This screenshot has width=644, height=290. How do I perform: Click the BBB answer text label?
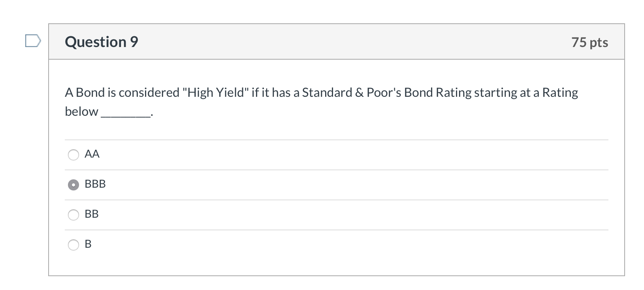point(95,184)
